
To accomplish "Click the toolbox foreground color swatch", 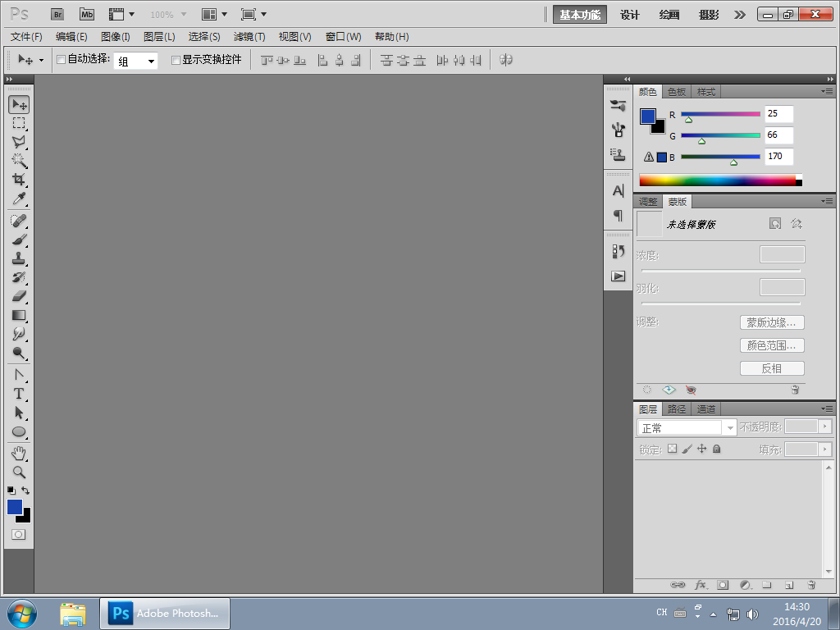I will coord(15,506).
